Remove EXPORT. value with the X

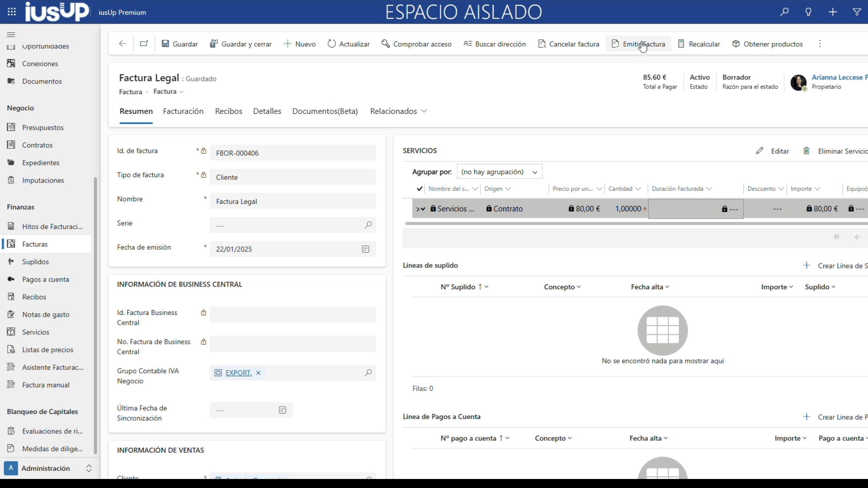point(259,373)
